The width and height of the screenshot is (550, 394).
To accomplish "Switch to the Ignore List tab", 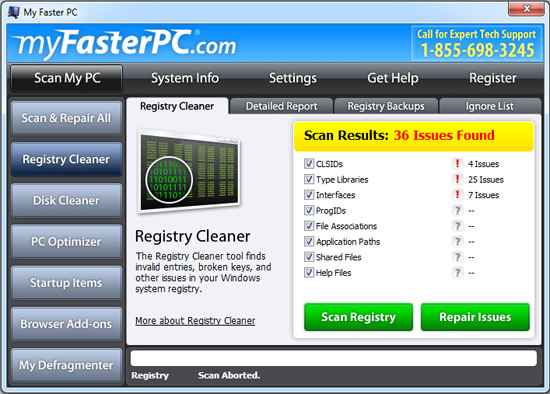I will (490, 106).
